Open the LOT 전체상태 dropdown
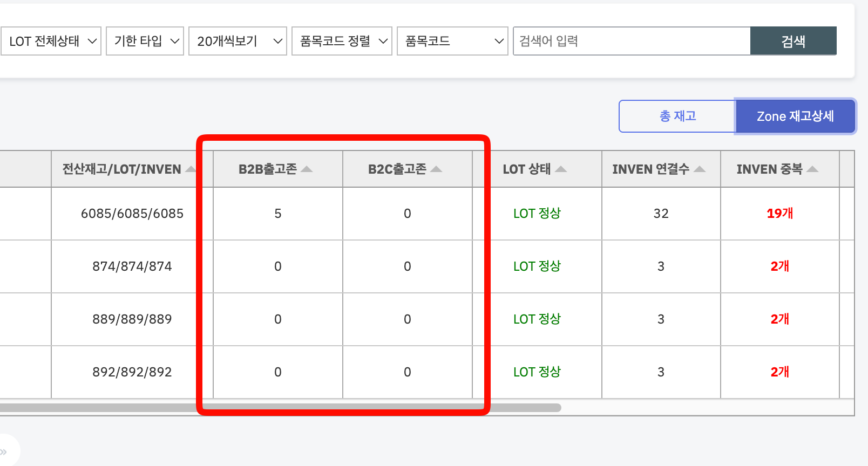This screenshot has width=868, height=466. point(53,41)
